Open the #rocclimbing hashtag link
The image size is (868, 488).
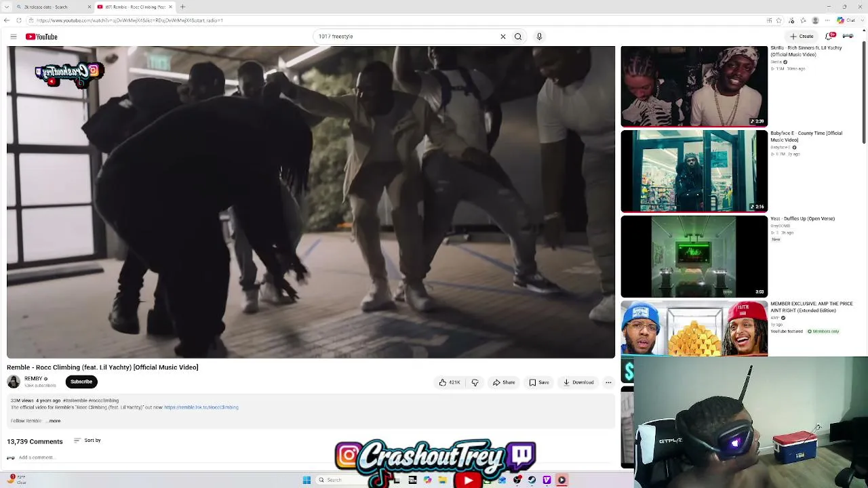click(x=104, y=401)
